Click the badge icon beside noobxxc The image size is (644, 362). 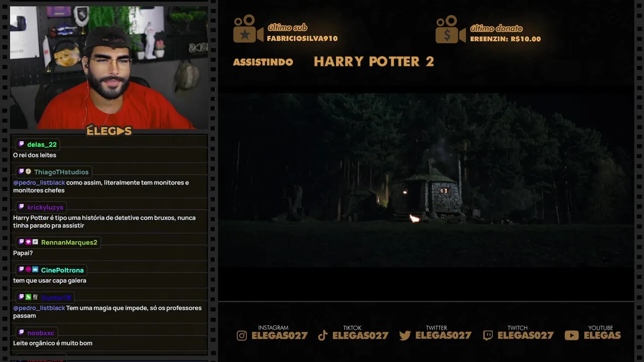click(21, 332)
